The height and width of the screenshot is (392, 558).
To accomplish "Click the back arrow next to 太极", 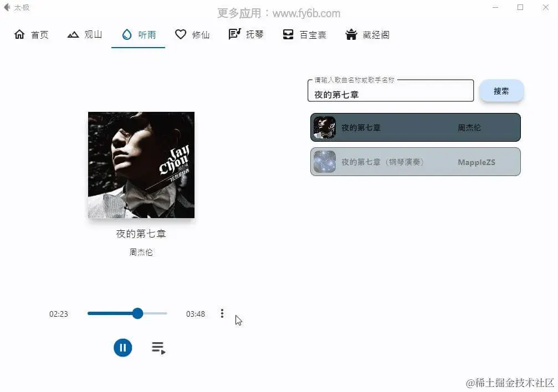I will pos(7,7).
